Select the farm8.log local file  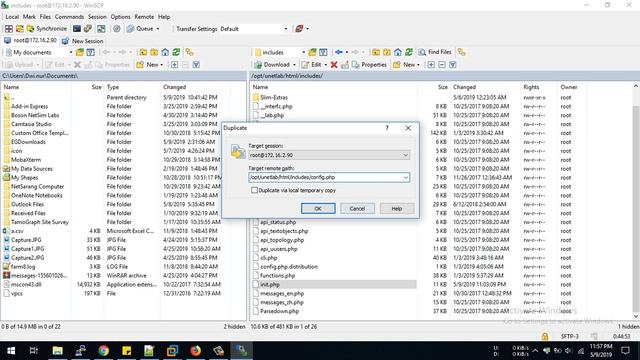(23, 267)
